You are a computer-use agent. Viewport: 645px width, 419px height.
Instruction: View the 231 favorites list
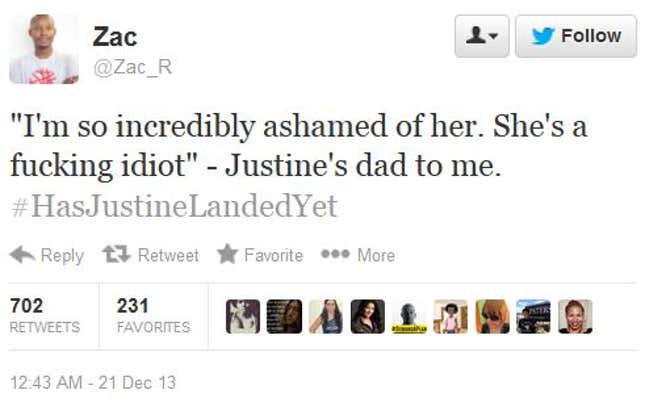(153, 315)
